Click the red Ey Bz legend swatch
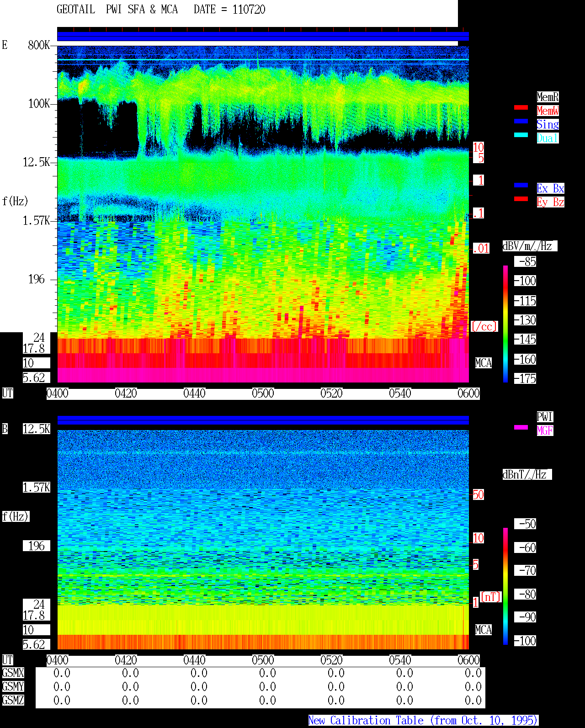This screenshot has height=728, width=585. click(521, 199)
